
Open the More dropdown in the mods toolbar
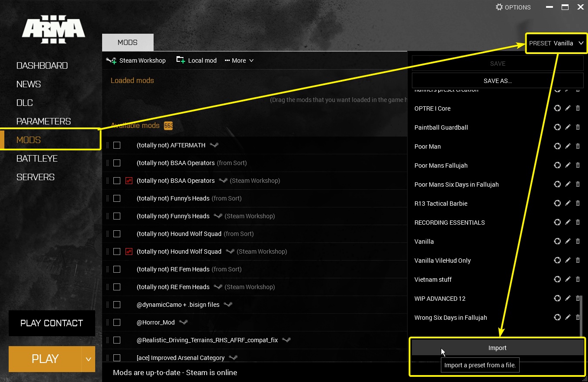pos(239,60)
